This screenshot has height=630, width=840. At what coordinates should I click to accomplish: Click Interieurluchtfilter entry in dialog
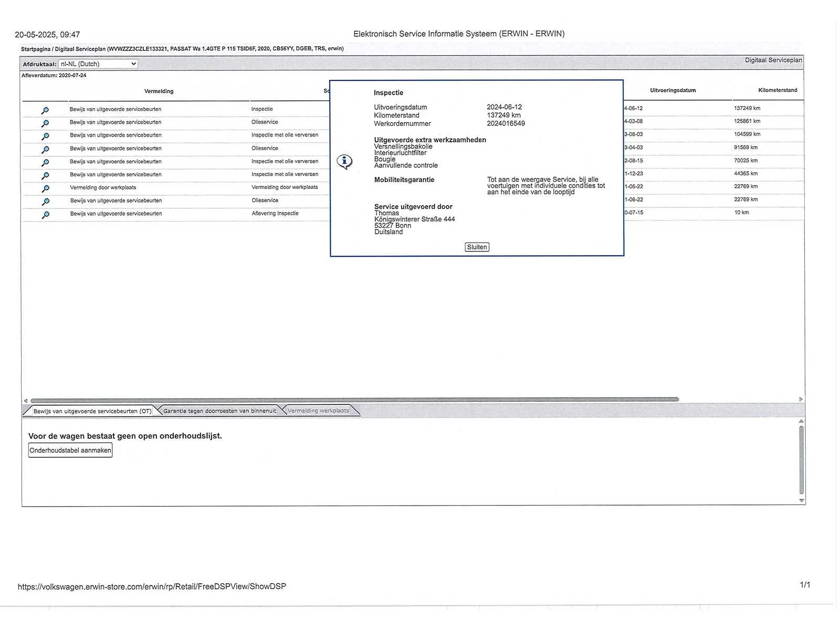[x=400, y=153]
